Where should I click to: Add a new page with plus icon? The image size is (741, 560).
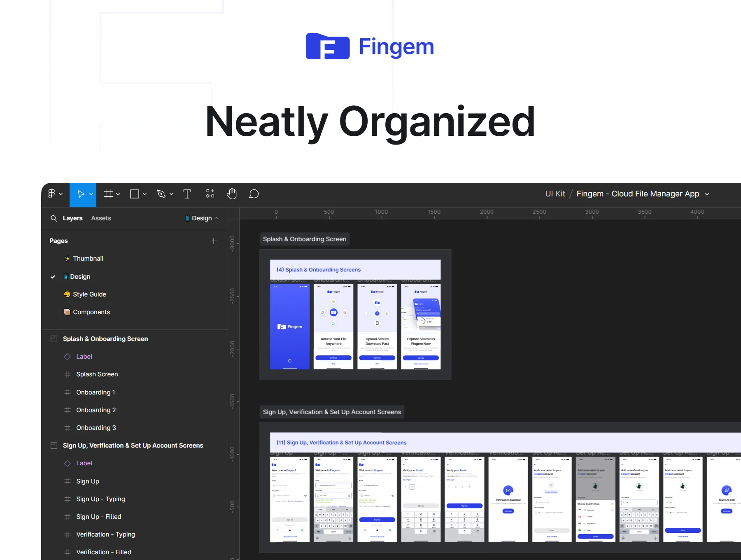tap(214, 241)
